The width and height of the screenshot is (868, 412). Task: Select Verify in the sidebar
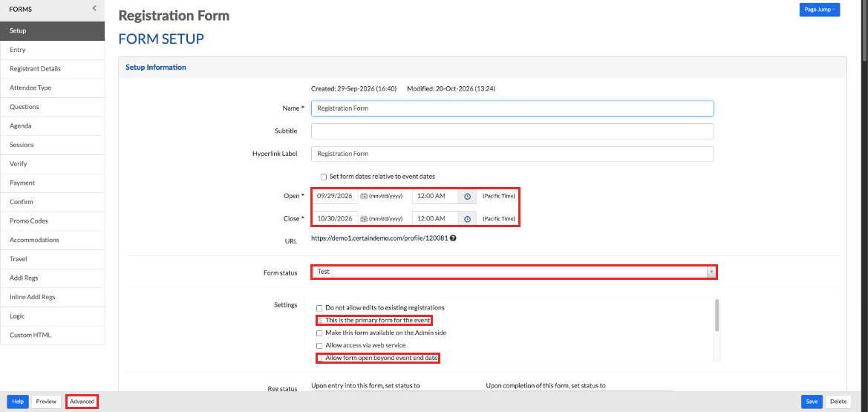coord(52,164)
